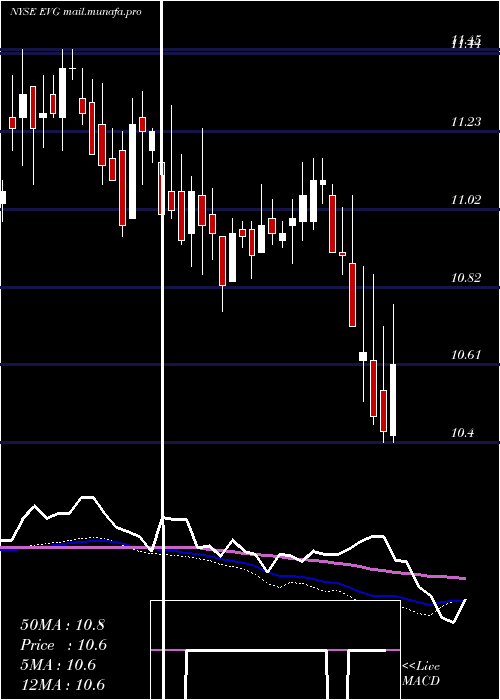The image size is (500, 700).
Task: Select the 10.82 price level label
Action: coord(466,278)
